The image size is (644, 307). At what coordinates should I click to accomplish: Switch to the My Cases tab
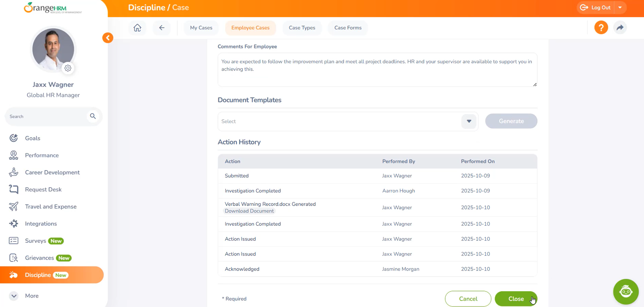tap(201, 28)
